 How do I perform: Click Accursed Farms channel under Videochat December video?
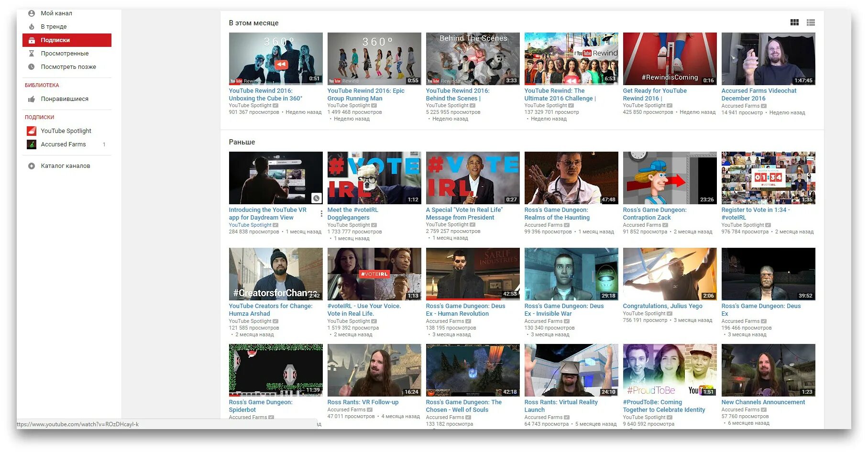point(740,106)
